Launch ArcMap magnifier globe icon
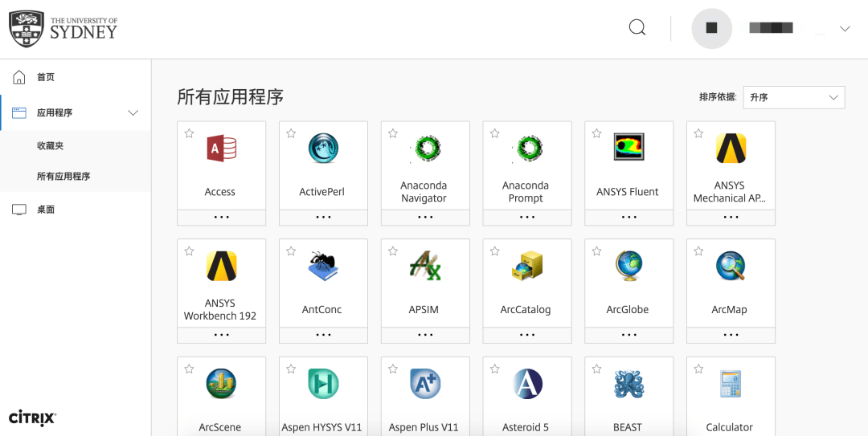868x436 pixels. click(x=731, y=266)
